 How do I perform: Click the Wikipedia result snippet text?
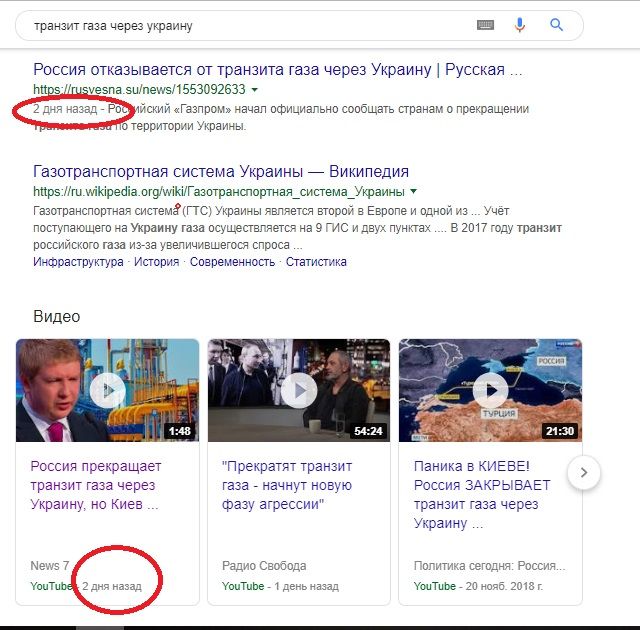[297, 228]
